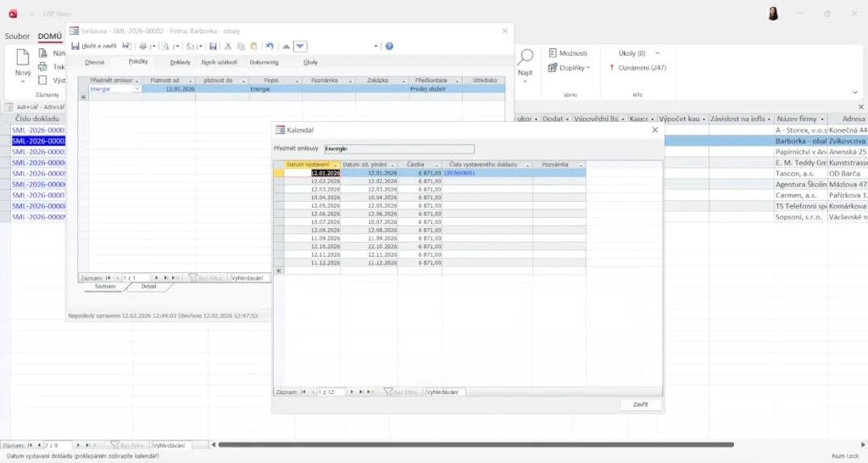Screen dimensions: 868x463
Task: Open document link 1202600001
Action: [x=459, y=173]
